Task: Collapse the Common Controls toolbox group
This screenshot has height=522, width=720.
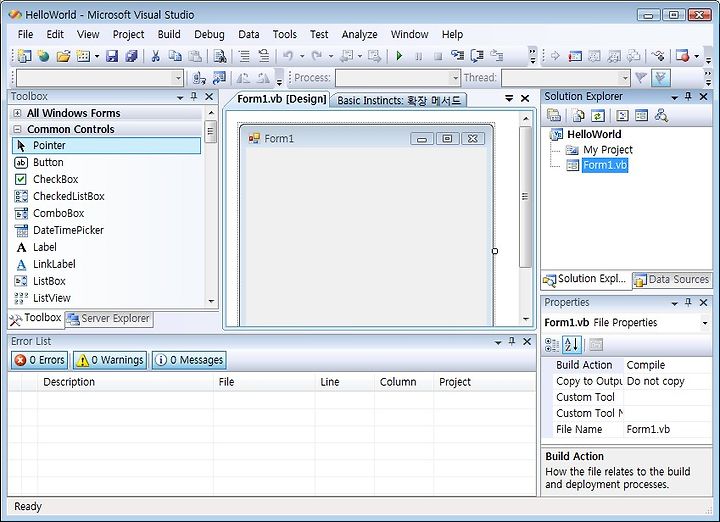Action: (17, 129)
